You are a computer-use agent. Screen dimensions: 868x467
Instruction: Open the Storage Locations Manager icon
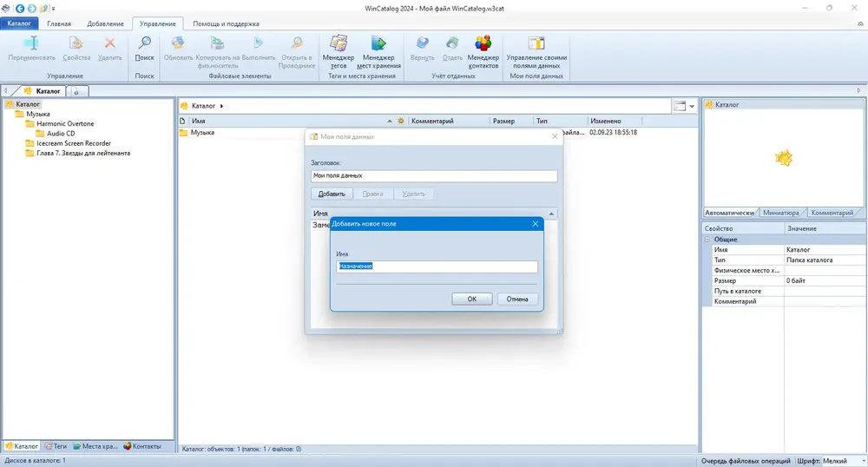tap(378, 43)
